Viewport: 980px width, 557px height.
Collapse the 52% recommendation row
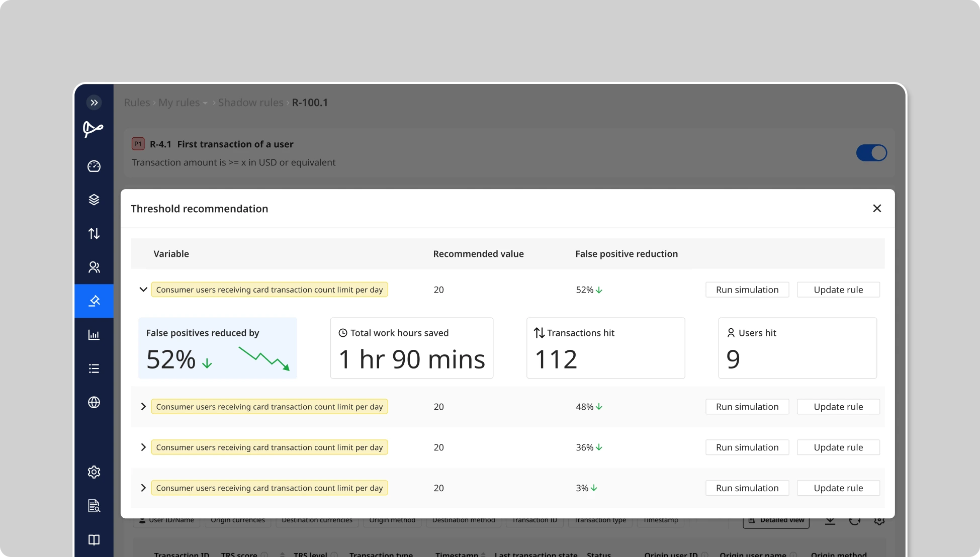pos(143,290)
